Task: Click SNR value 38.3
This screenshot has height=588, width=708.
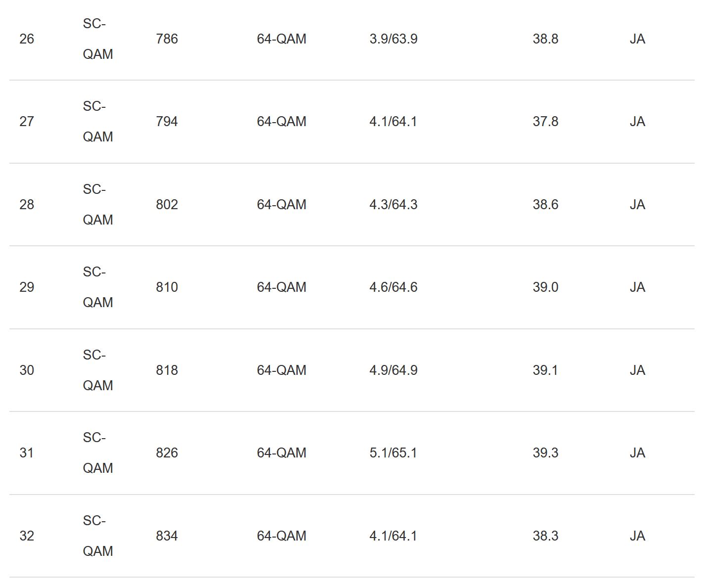Action: [x=545, y=536]
